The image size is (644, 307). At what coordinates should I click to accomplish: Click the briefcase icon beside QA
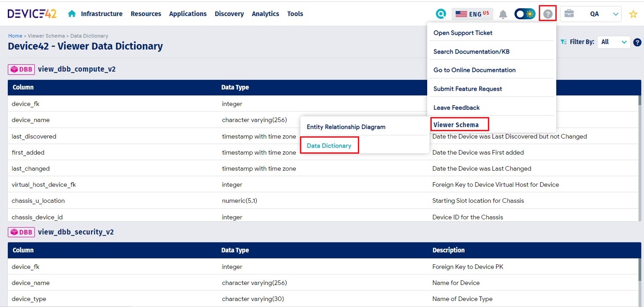click(569, 13)
